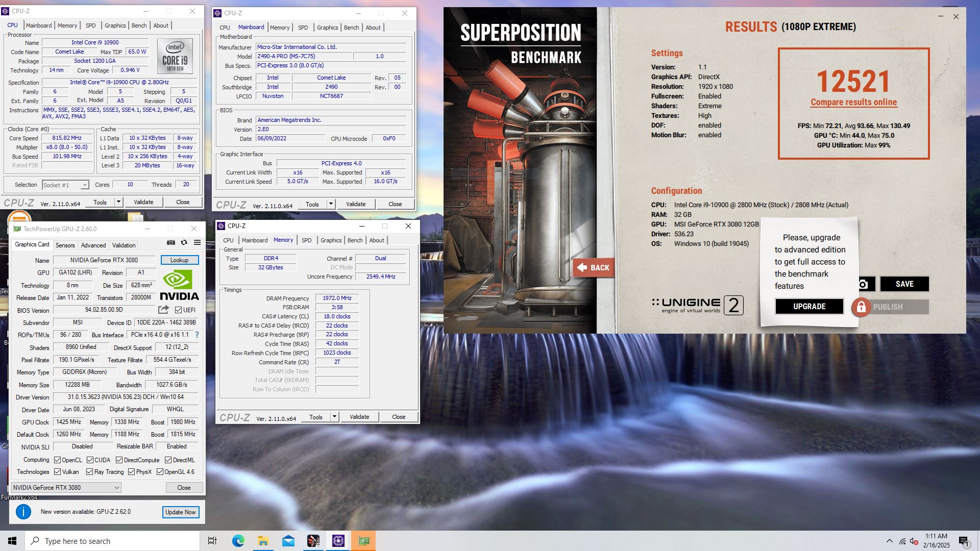Click the Publish lock icon
Image resolution: width=980 pixels, height=551 pixels.
861,307
